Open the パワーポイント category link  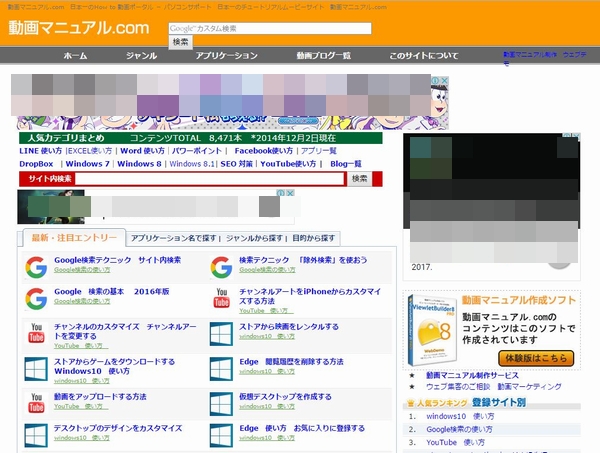pyautogui.click(x=197, y=151)
